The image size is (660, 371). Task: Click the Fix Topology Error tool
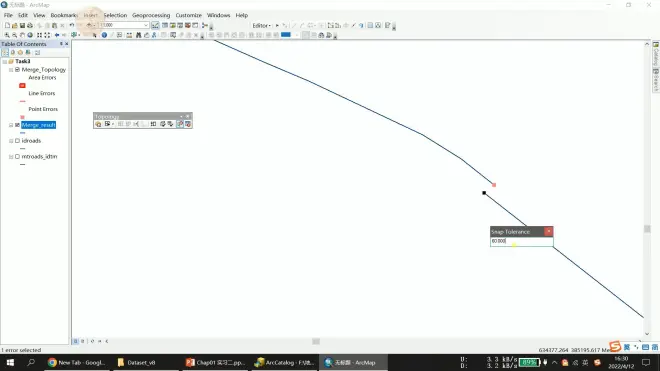coord(180,124)
